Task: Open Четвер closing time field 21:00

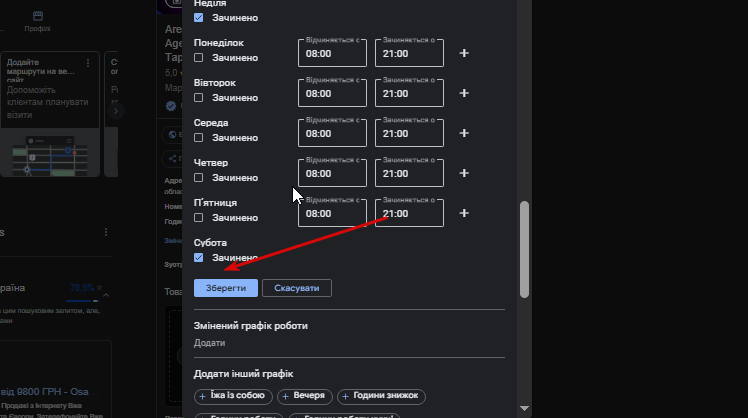Action: tap(409, 173)
